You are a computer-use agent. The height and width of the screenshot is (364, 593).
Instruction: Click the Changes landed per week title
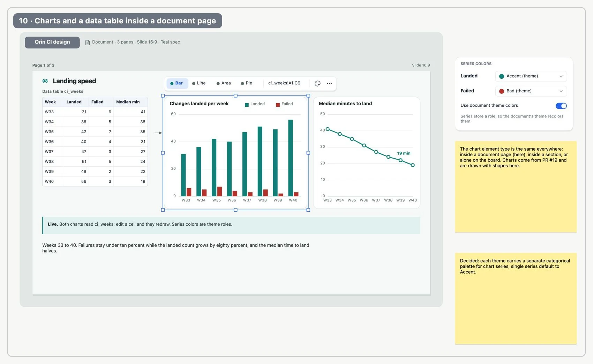tap(199, 104)
